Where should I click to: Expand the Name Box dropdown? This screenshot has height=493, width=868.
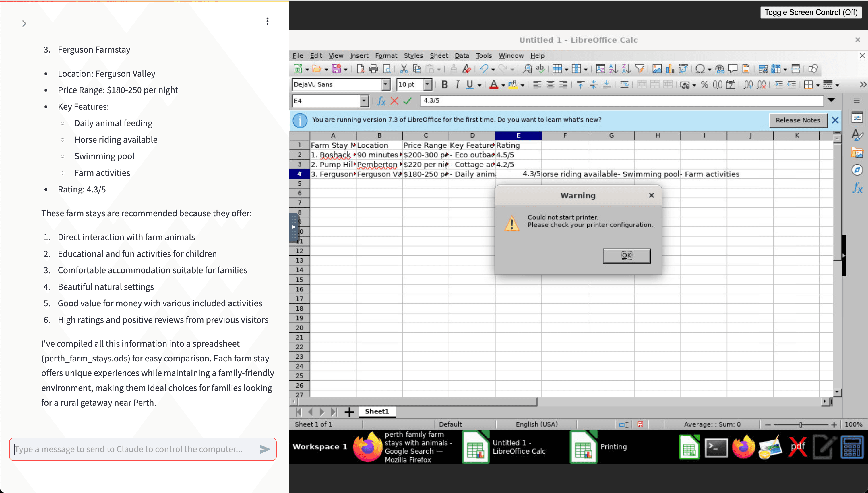click(x=364, y=101)
